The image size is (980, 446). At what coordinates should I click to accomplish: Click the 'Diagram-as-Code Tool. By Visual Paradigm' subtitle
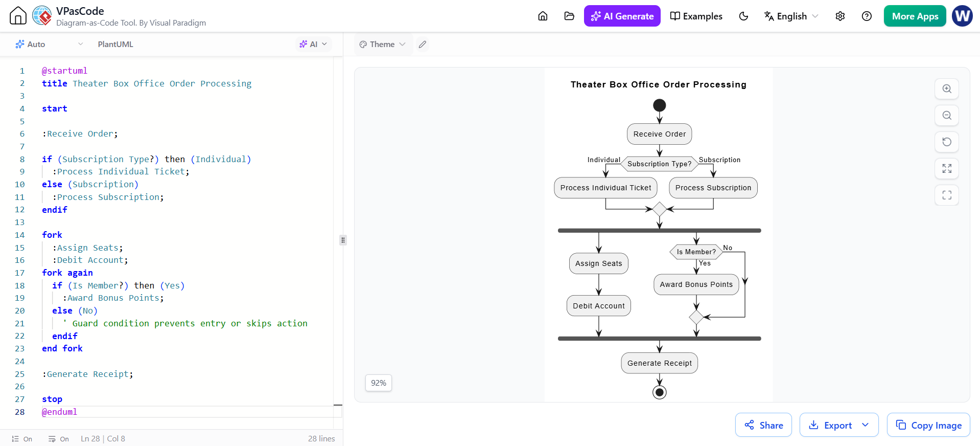[131, 23]
